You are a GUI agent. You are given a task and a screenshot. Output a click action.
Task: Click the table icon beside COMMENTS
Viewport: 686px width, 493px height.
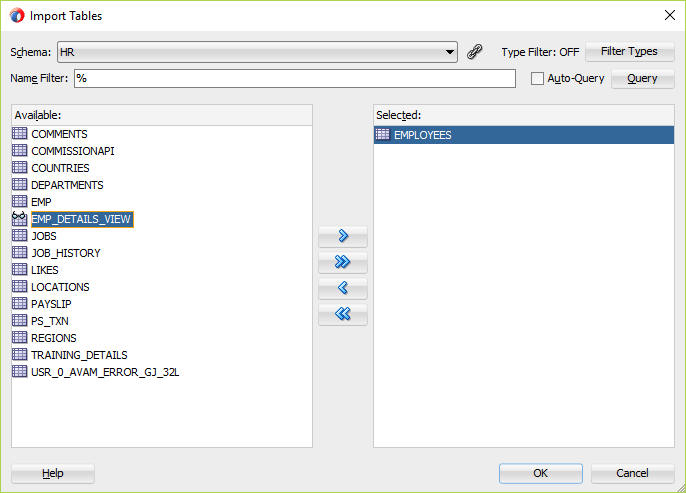click(x=19, y=133)
